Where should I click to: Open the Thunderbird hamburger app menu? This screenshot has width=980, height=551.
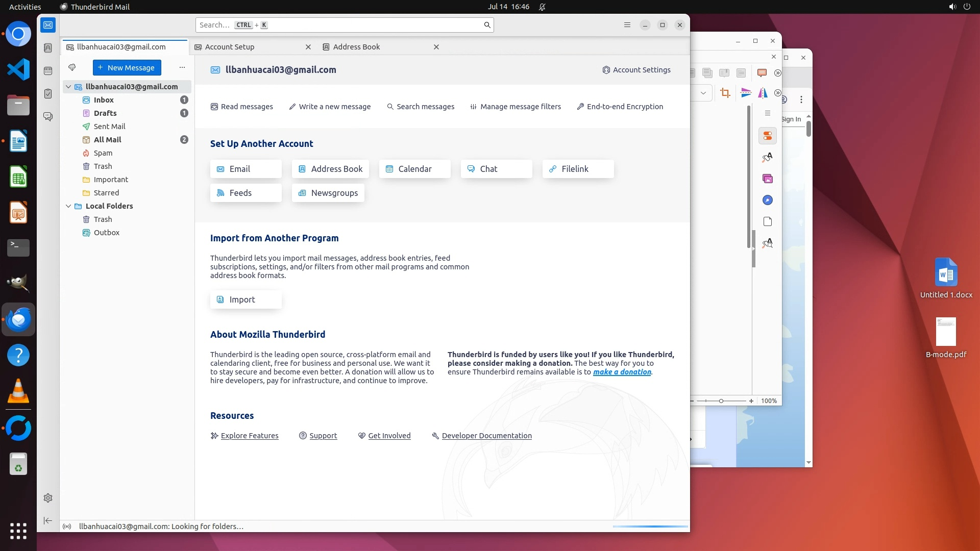pyautogui.click(x=627, y=25)
